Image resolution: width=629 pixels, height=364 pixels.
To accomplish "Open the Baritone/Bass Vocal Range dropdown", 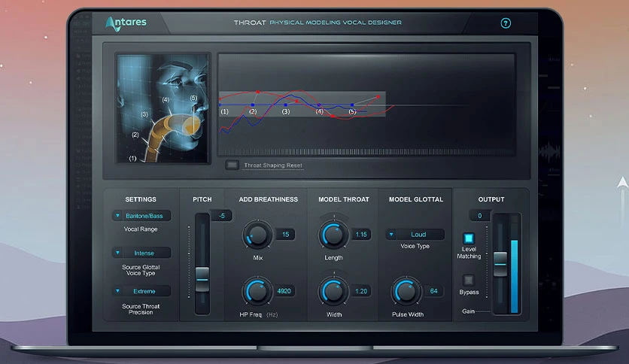I will [141, 216].
